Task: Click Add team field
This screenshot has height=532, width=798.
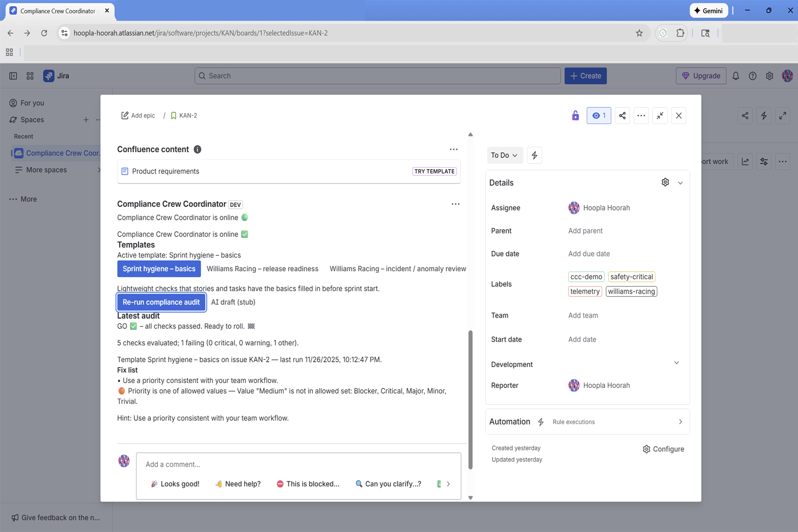Action: point(583,315)
